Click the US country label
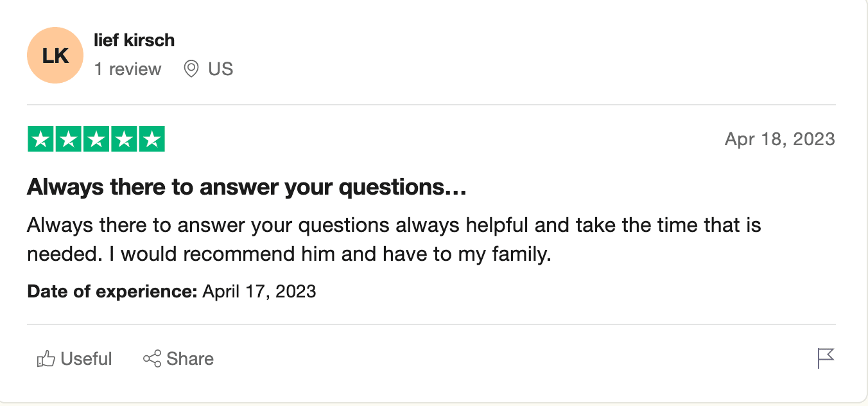868x406 pixels. [x=220, y=69]
